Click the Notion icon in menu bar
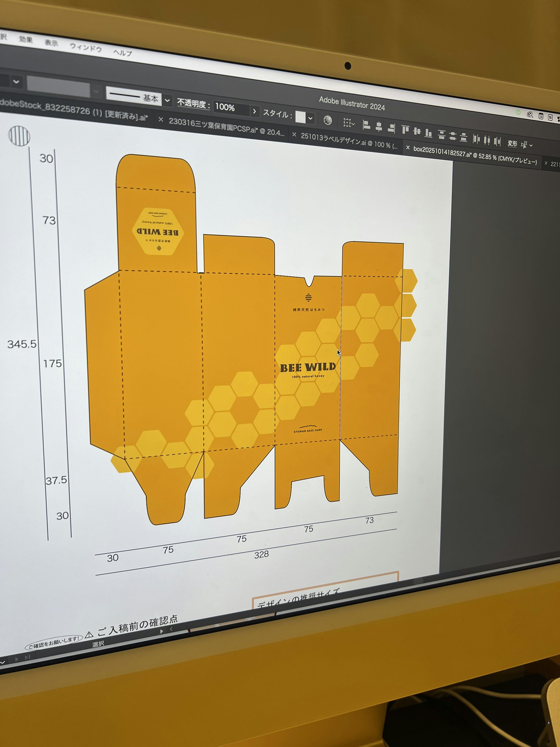This screenshot has width=560, height=747. [x=550, y=117]
